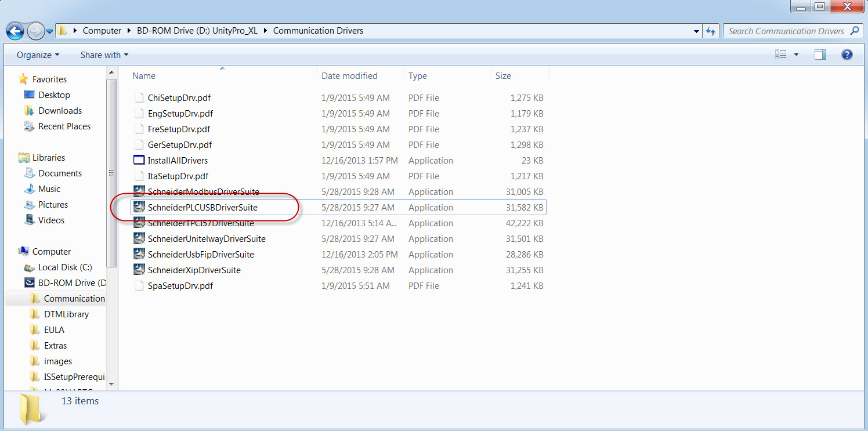The image size is (868, 431).
Task: Select Libraries in navigation pane
Action: pos(49,157)
